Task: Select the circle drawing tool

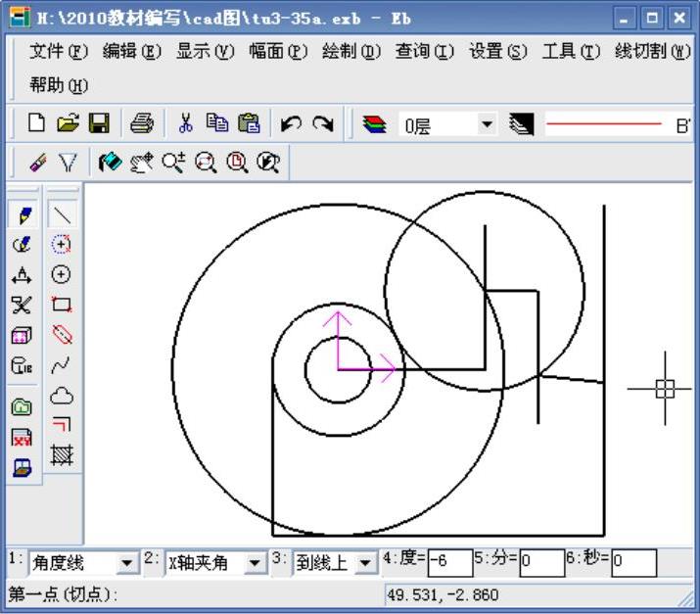Action: click(x=62, y=274)
